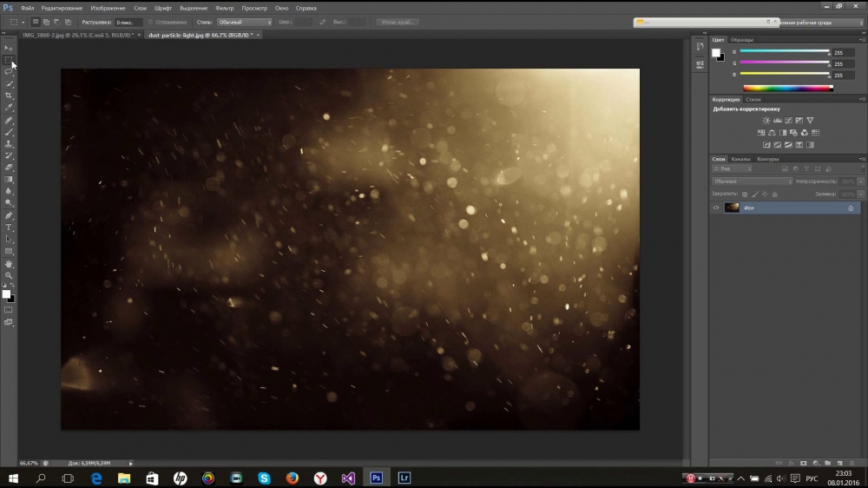Select the Rectangular Marquee tool in toolbox
This screenshot has width=868, height=488.
click(9, 60)
